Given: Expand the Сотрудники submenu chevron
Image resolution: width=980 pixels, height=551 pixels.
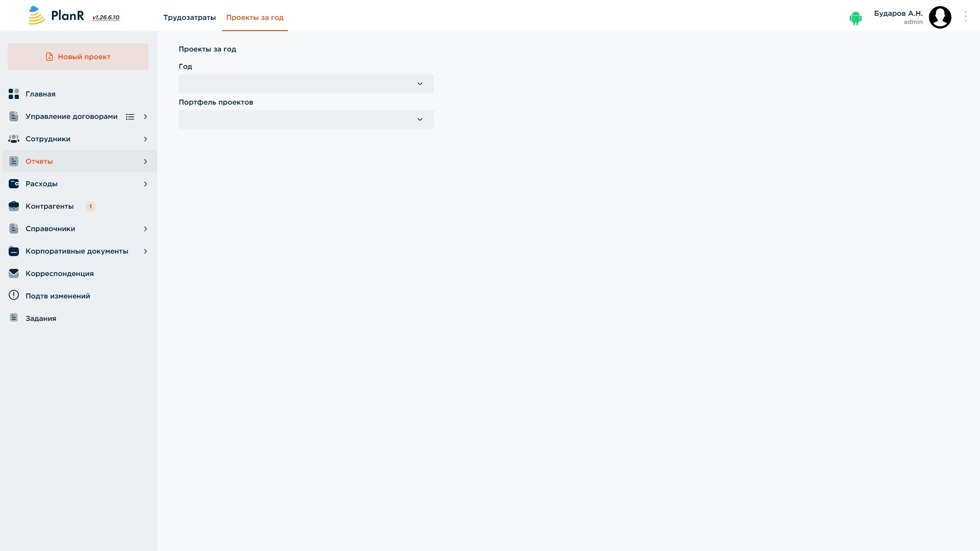Looking at the screenshot, I should (x=145, y=139).
